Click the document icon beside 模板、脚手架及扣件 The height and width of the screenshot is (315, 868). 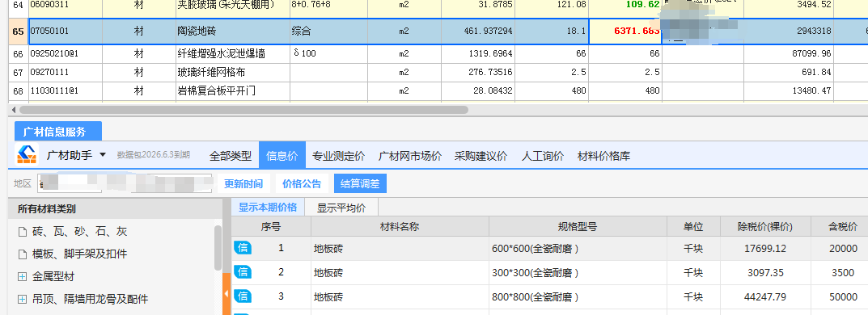22,254
